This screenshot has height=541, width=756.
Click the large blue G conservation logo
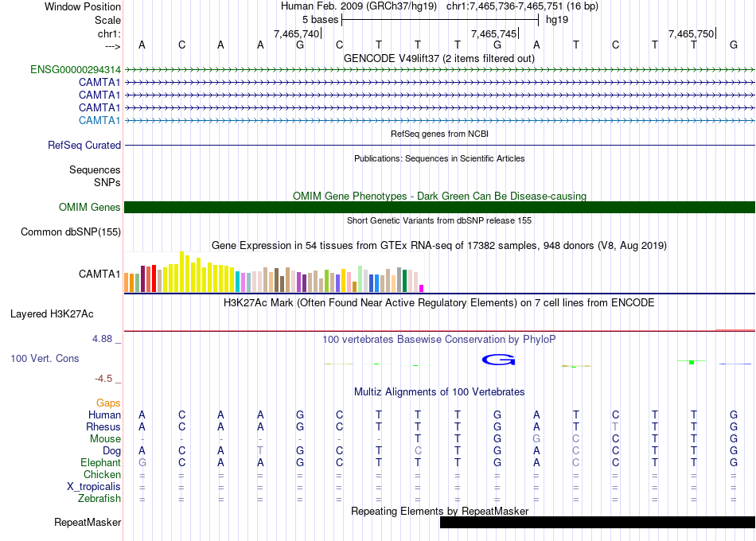point(498,360)
